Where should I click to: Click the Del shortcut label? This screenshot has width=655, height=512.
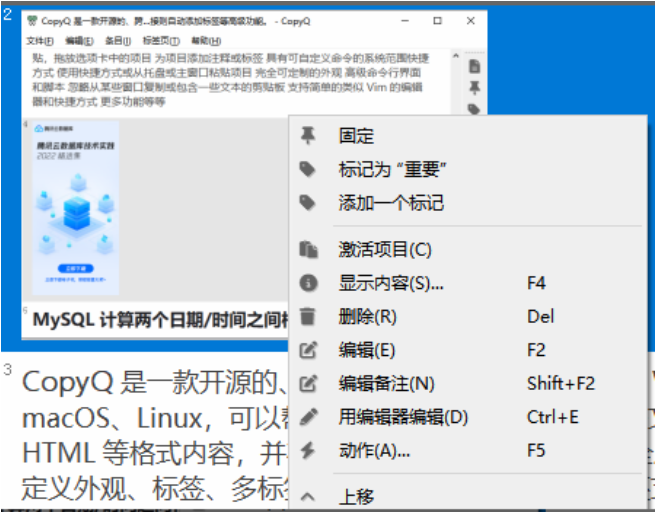pyautogui.click(x=541, y=316)
